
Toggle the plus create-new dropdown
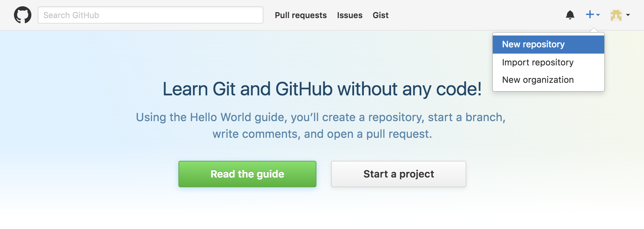coord(593,15)
